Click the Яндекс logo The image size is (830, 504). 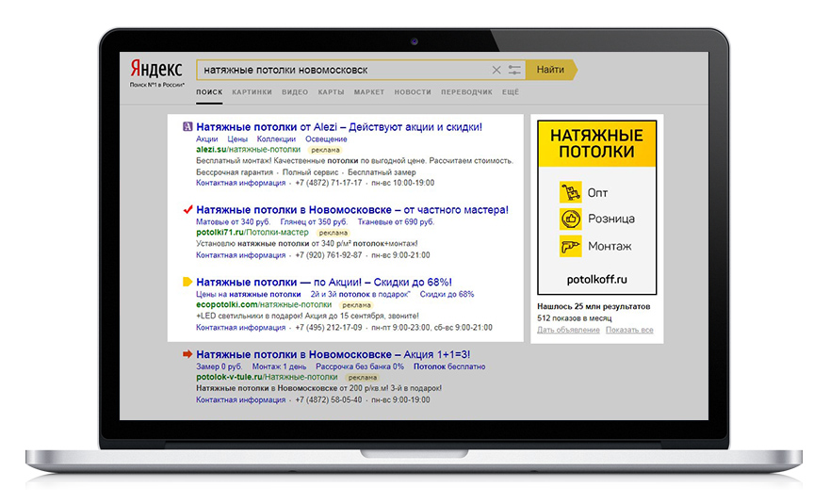156,70
